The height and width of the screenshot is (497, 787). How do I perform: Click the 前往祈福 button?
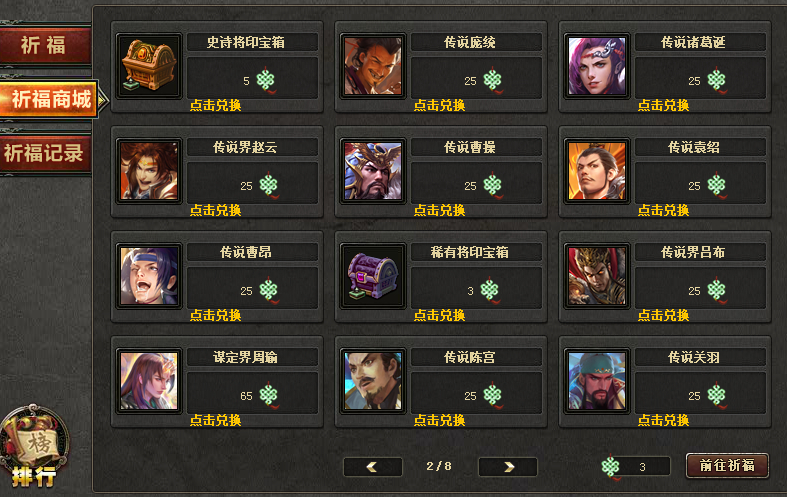tap(727, 465)
